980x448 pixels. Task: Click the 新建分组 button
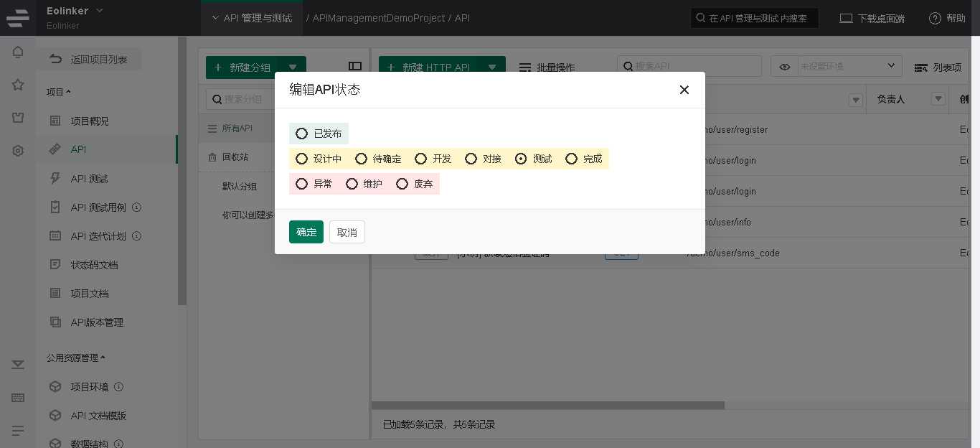[x=242, y=67]
